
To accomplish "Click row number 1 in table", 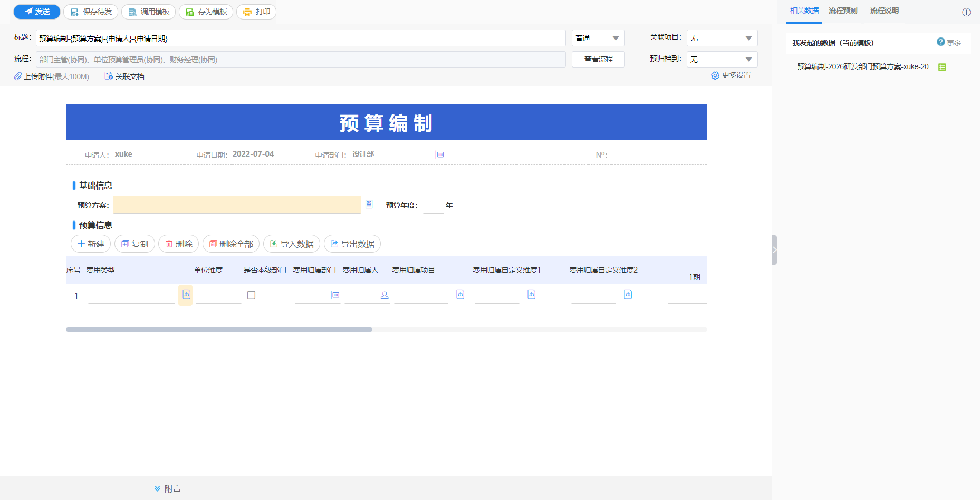I will pos(76,296).
